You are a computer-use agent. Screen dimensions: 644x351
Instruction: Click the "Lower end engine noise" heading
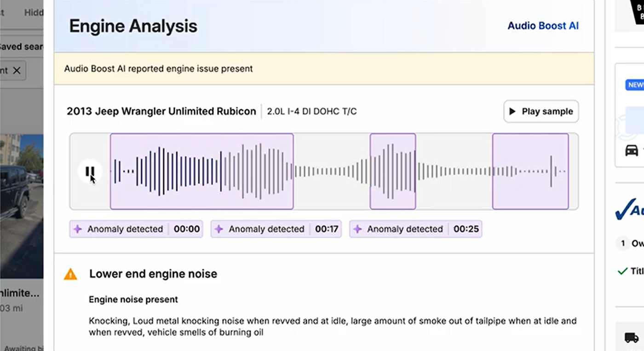(x=153, y=274)
